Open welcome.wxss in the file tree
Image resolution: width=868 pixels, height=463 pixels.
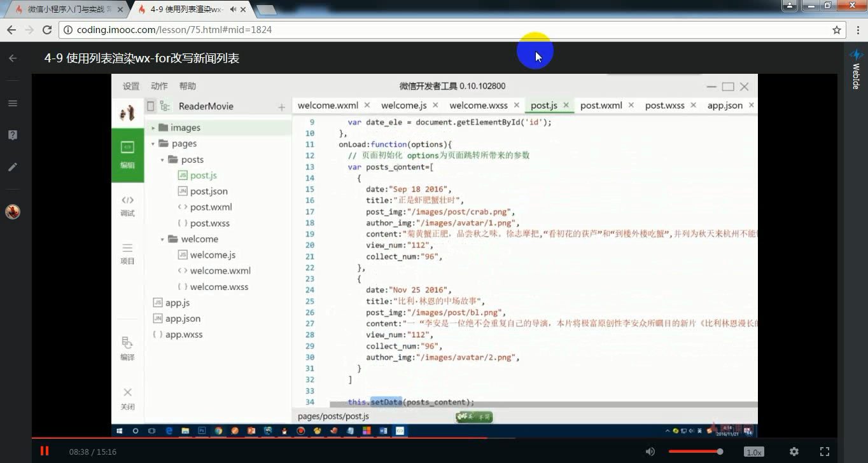click(x=213, y=287)
